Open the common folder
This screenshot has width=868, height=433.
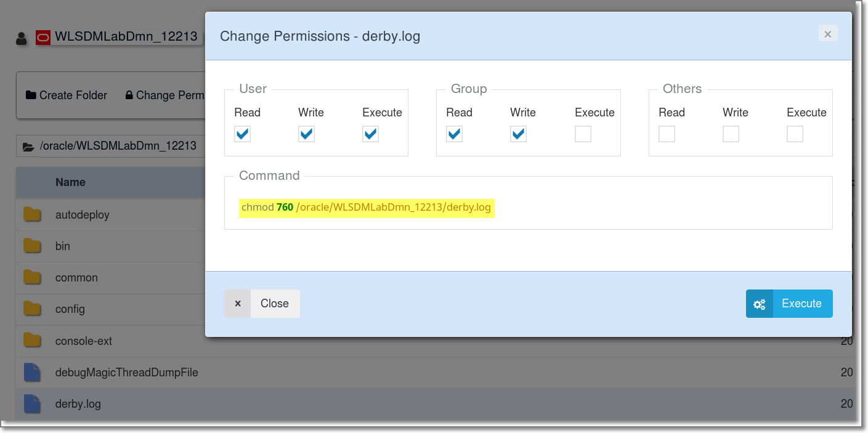[x=76, y=278]
